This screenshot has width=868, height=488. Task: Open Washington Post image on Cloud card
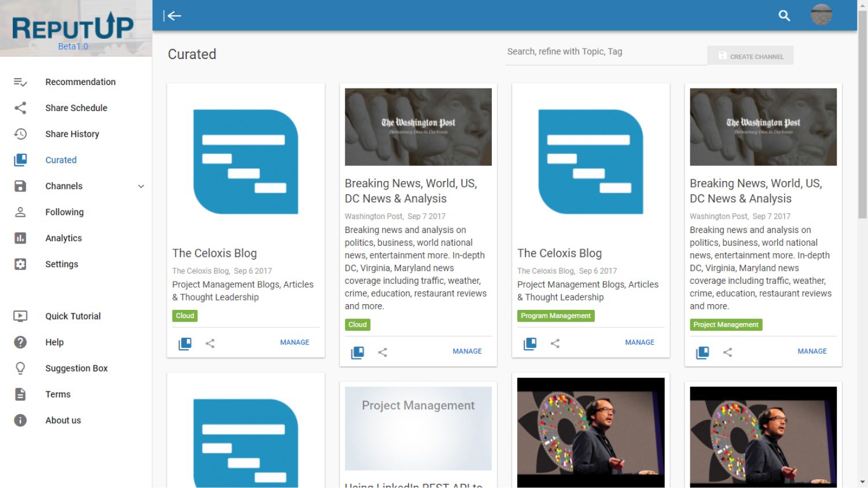[418, 127]
